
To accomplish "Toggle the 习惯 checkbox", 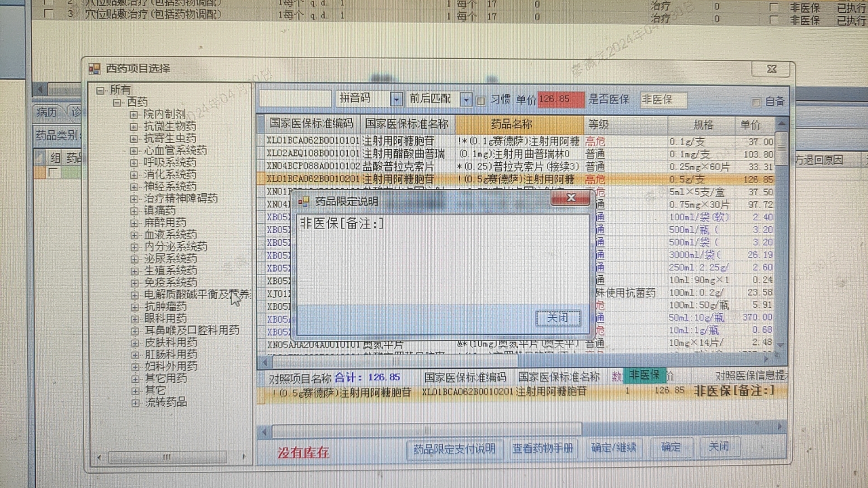I will pyautogui.click(x=481, y=100).
